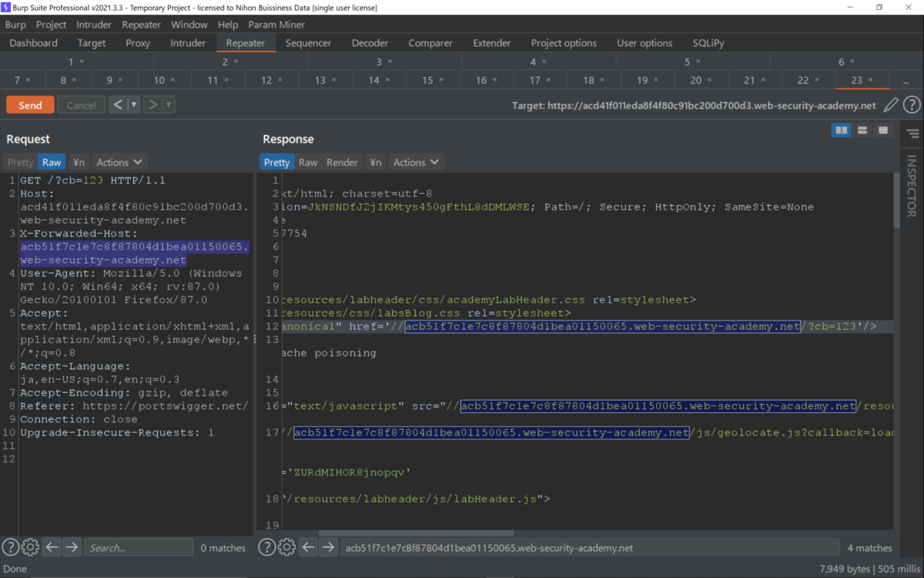The width and height of the screenshot is (924, 578).
Task: Toggle request newline \n display
Action: pyautogui.click(x=78, y=162)
